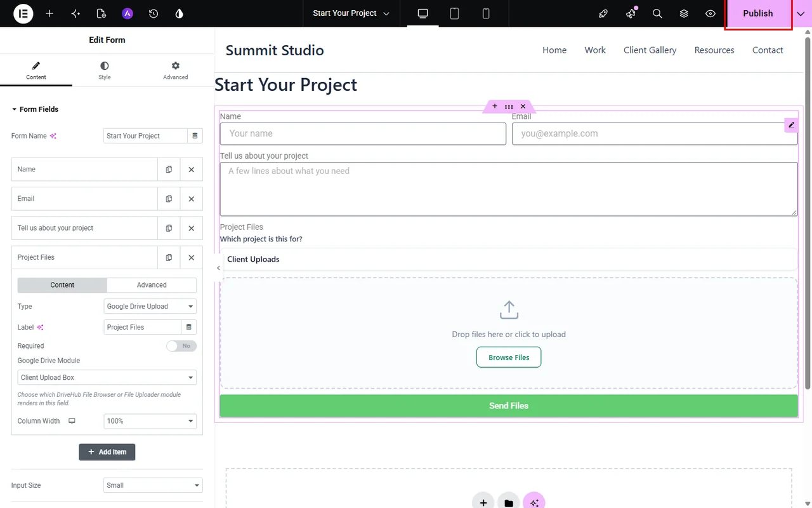Switch to Tablet device view
This screenshot has height=508, width=812.
click(x=454, y=13)
